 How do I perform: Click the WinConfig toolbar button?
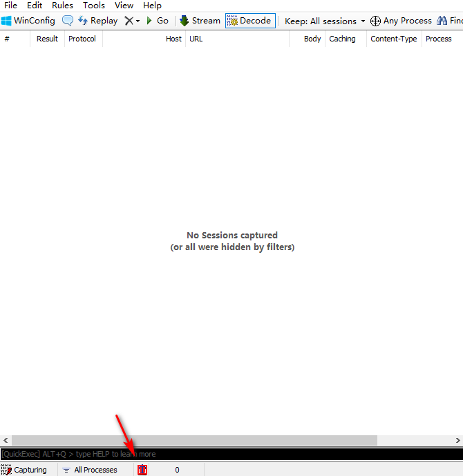point(28,21)
